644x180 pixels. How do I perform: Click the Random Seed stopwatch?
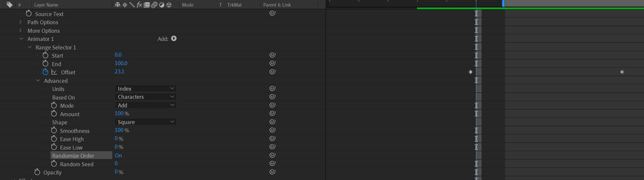54,164
